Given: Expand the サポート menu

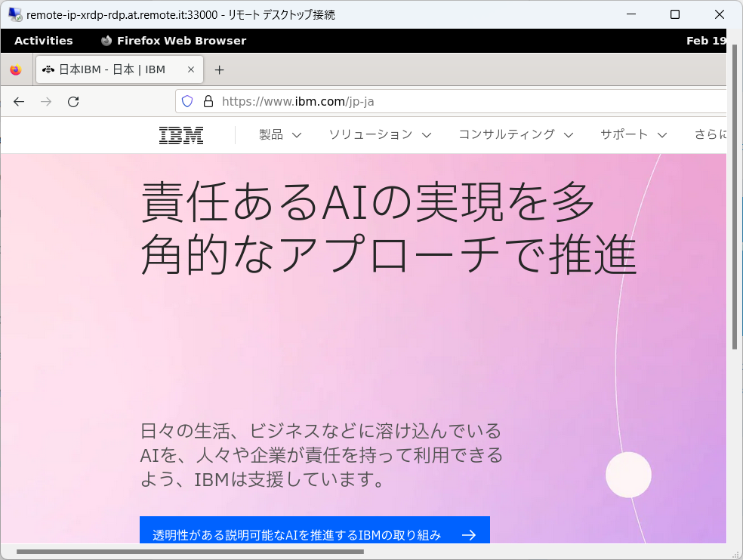Looking at the screenshot, I should tap(634, 134).
